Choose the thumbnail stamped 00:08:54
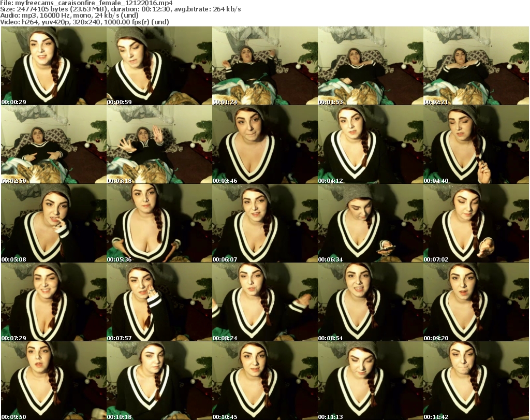Viewport: 530px width, 420px height. pos(370,302)
